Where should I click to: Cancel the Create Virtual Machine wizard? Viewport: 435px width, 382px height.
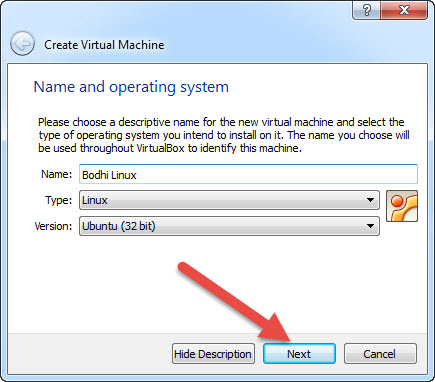(380, 354)
